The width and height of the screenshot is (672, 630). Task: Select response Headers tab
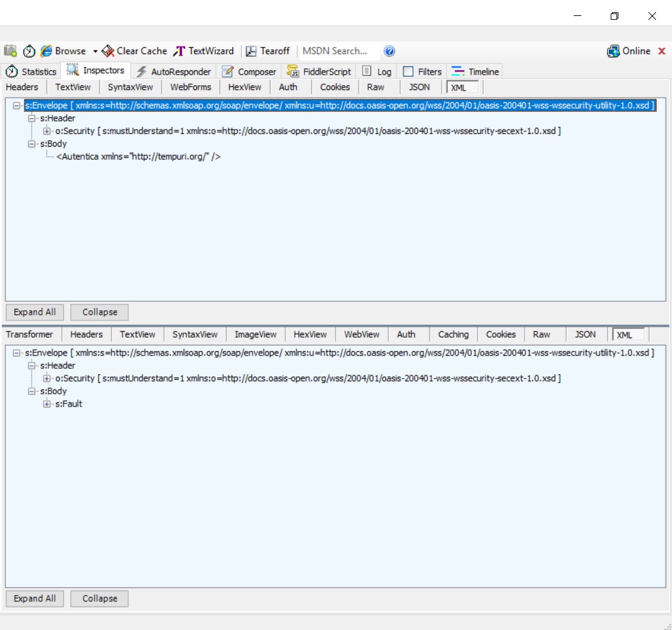point(87,334)
